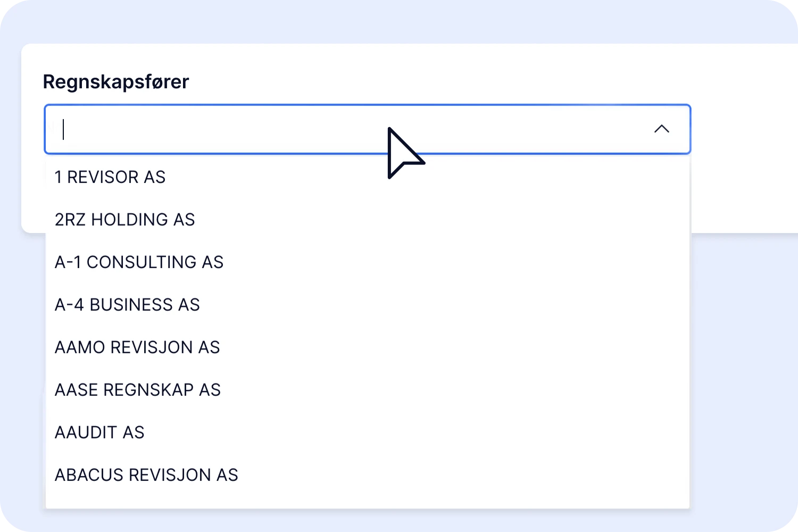Viewport: 798px width, 532px height.
Task: Select the last visible option, ABACUS
Action: click(146, 475)
